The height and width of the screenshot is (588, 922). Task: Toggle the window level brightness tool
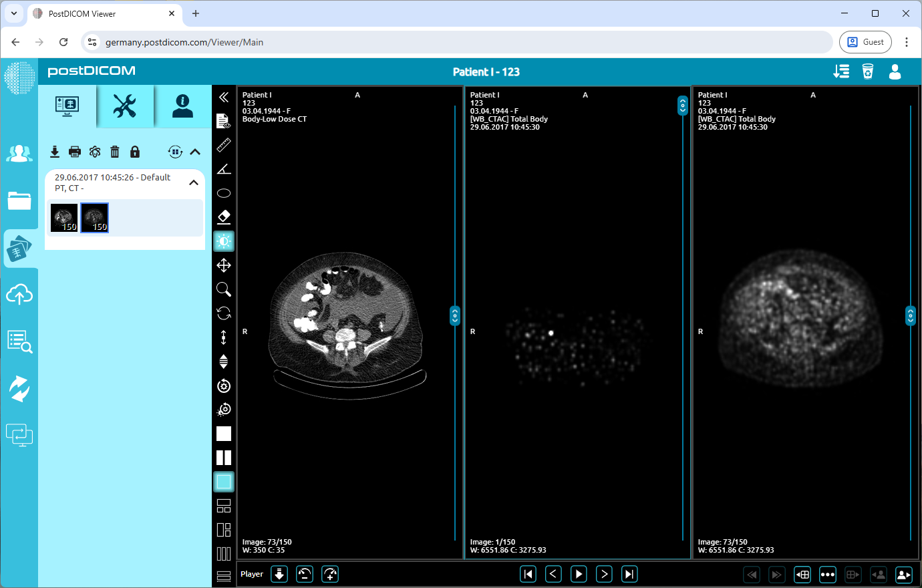pos(224,241)
